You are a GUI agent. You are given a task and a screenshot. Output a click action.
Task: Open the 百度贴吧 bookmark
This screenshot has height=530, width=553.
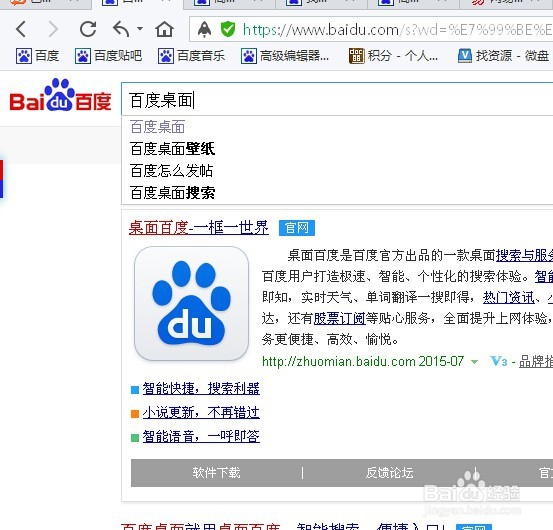[108, 56]
